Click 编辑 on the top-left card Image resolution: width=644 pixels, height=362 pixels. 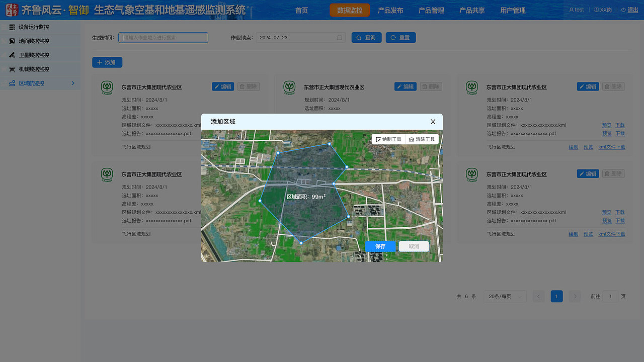222,86
